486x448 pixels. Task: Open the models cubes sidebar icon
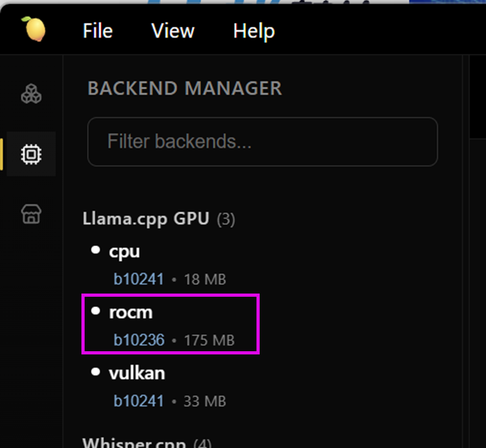pos(31,94)
